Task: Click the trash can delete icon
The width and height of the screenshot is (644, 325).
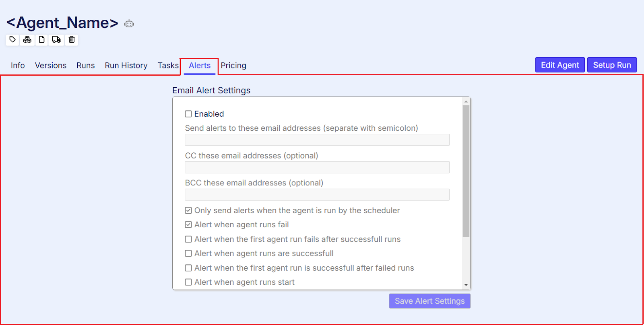Action: coord(72,39)
